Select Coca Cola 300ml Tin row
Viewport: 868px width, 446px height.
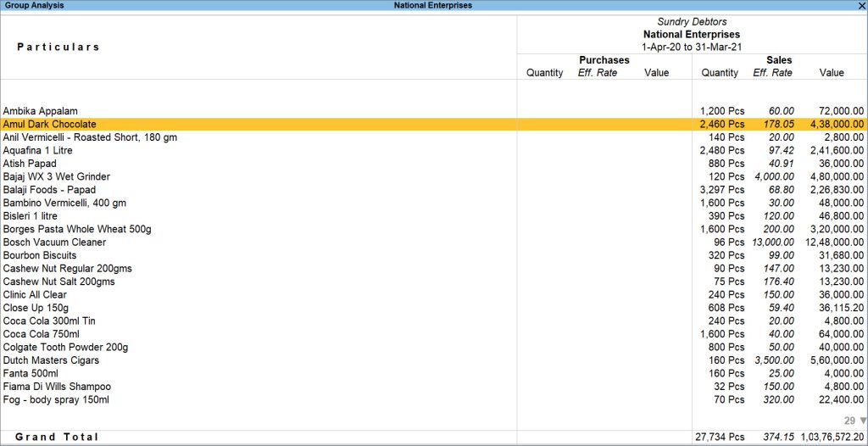click(434, 321)
